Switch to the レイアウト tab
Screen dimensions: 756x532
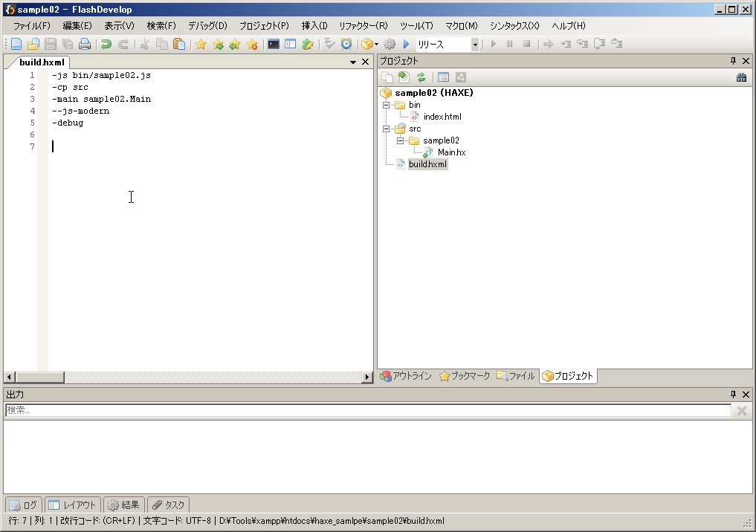click(x=73, y=505)
